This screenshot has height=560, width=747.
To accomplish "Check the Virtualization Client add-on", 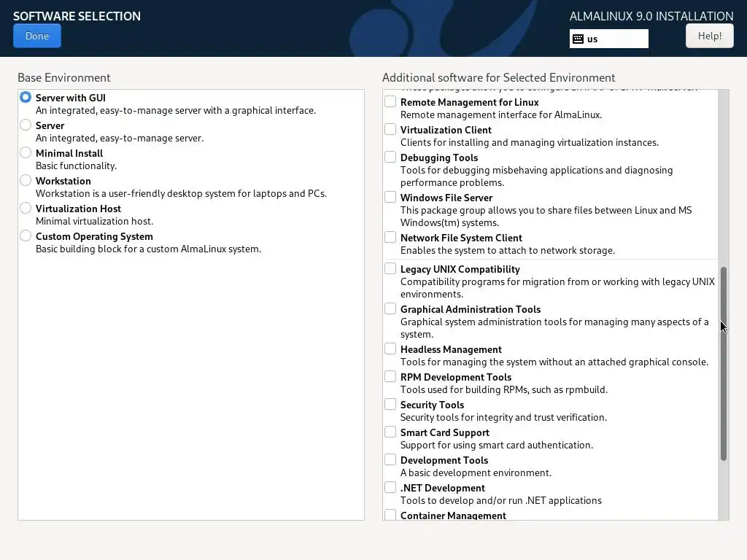I will click(390, 129).
